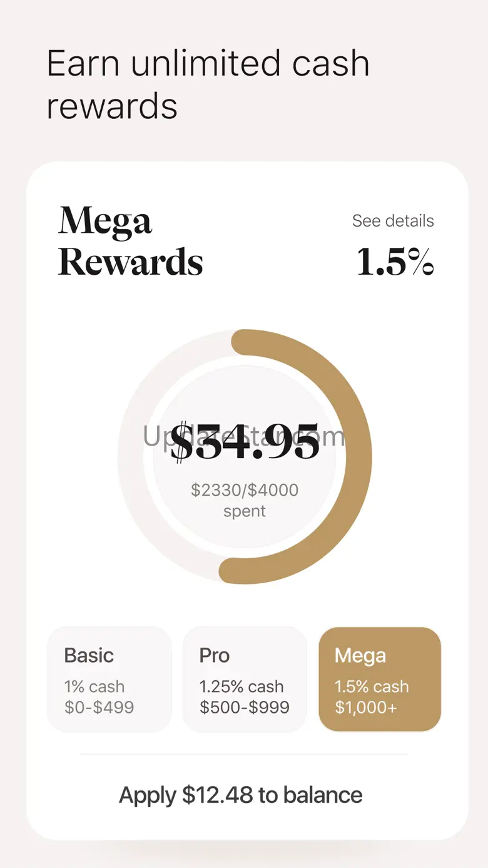Image resolution: width=488 pixels, height=868 pixels.
Task: Select the Pro tier tile
Action: pyautogui.click(x=245, y=679)
